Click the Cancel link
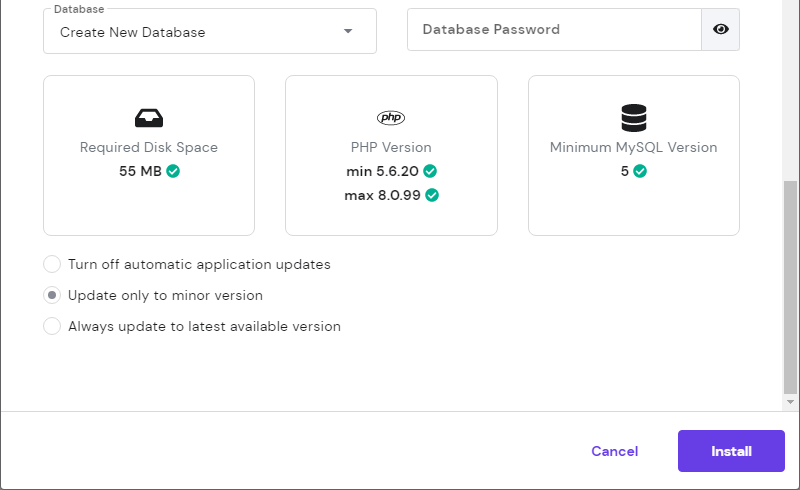The height and width of the screenshot is (490, 800). (x=614, y=451)
